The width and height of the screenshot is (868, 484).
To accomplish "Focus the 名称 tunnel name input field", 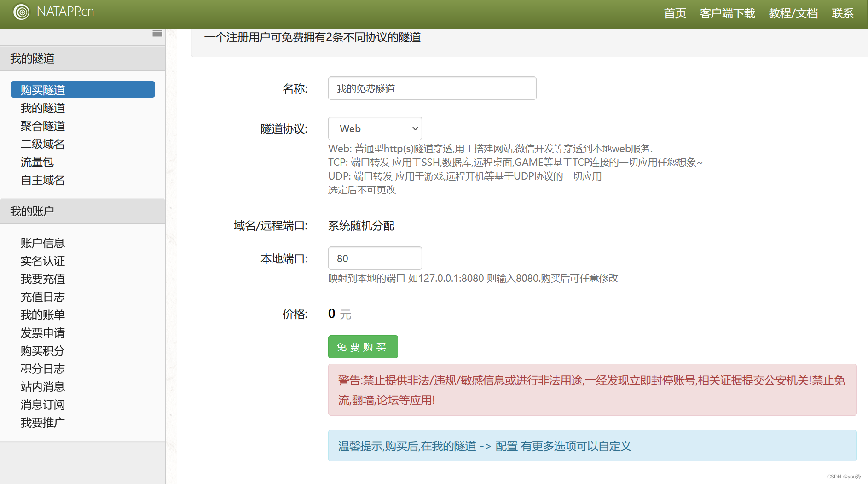I will (432, 88).
